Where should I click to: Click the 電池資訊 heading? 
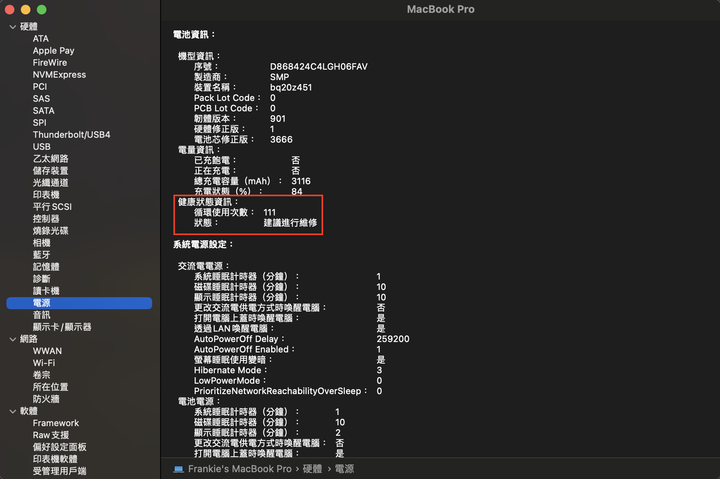coord(194,34)
